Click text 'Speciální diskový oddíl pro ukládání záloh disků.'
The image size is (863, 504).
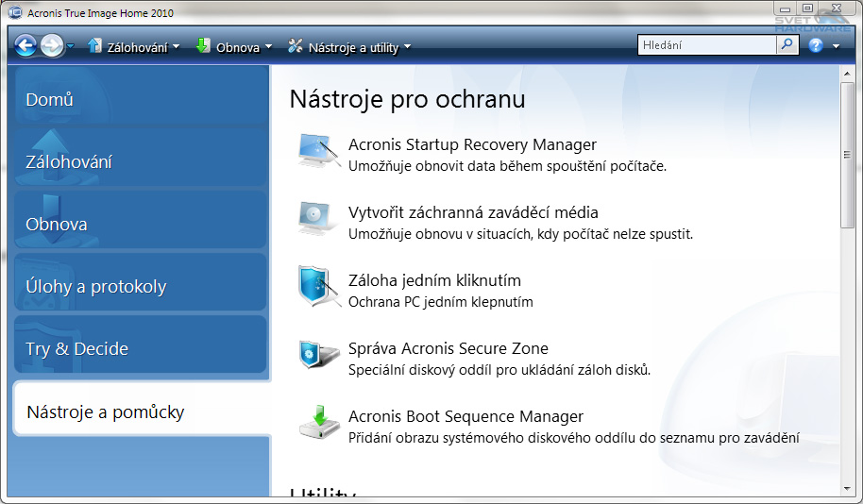[x=499, y=370]
